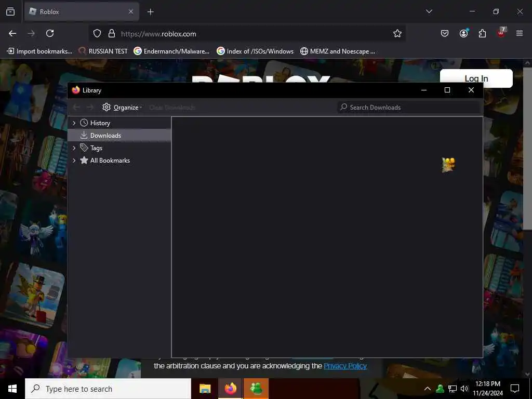Open the Windows Start menu
This screenshot has height=399, width=532.
point(12,389)
